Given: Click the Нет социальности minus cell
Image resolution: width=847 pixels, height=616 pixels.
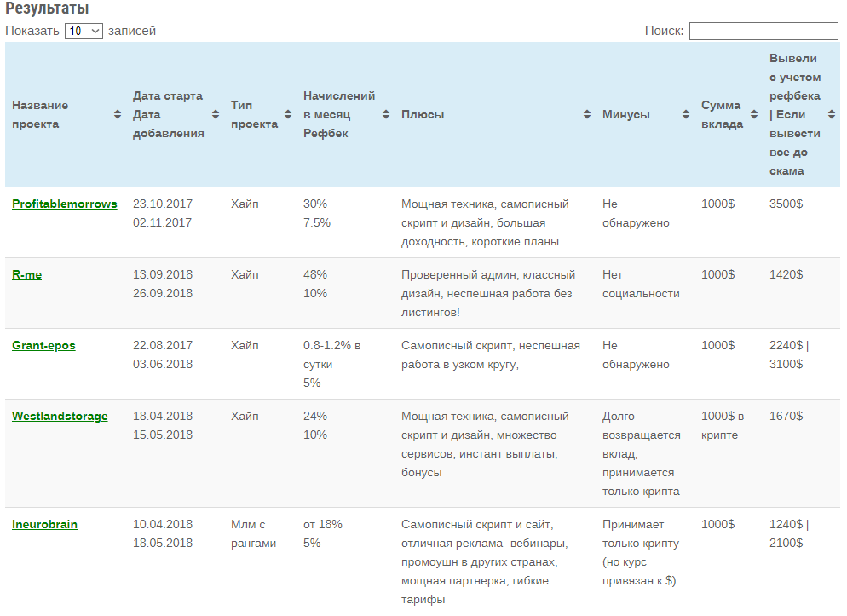Looking at the screenshot, I should coord(641,284).
